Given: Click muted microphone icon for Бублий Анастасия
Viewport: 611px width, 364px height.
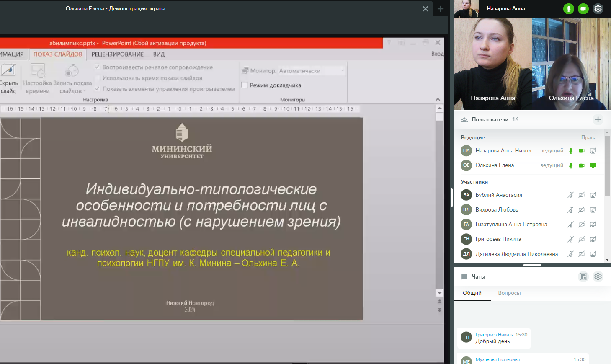Looking at the screenshot, I should coord(570,195).
